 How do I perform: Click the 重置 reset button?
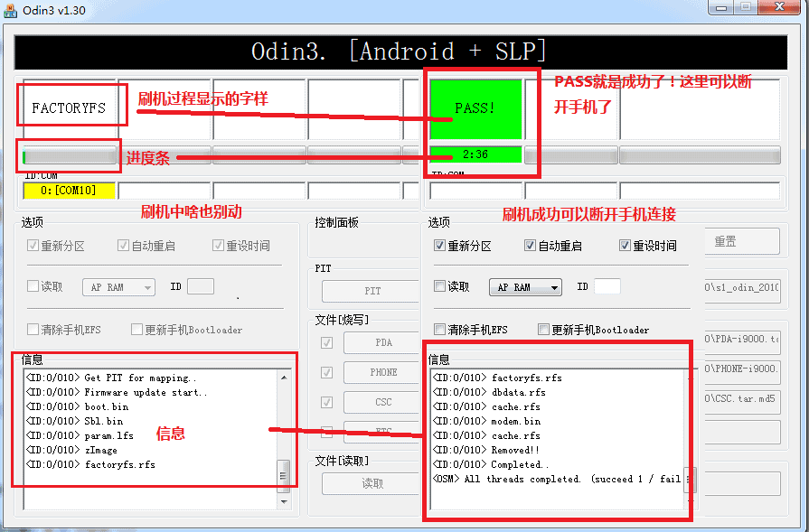point(742,241)
